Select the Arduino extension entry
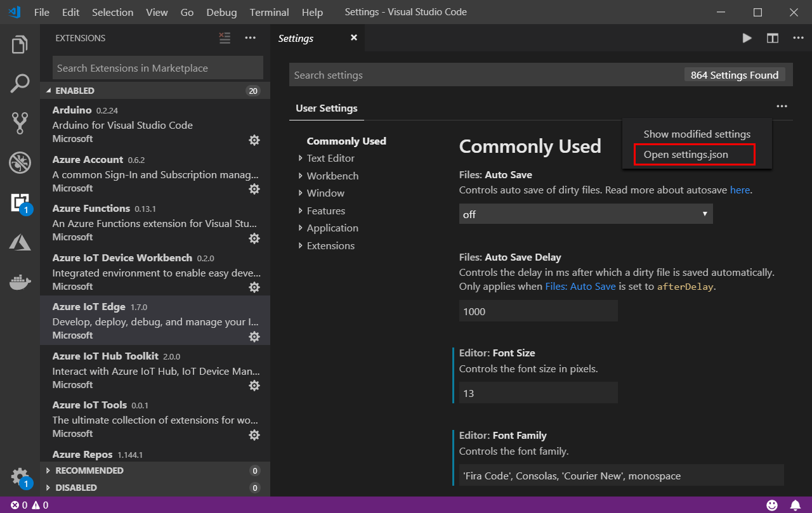This screenshot has width=812, height=513. coord(155,124)
